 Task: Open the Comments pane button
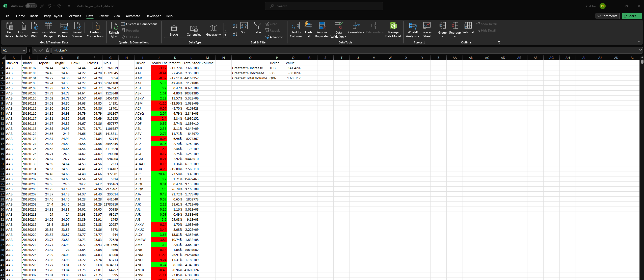point(607,16)
